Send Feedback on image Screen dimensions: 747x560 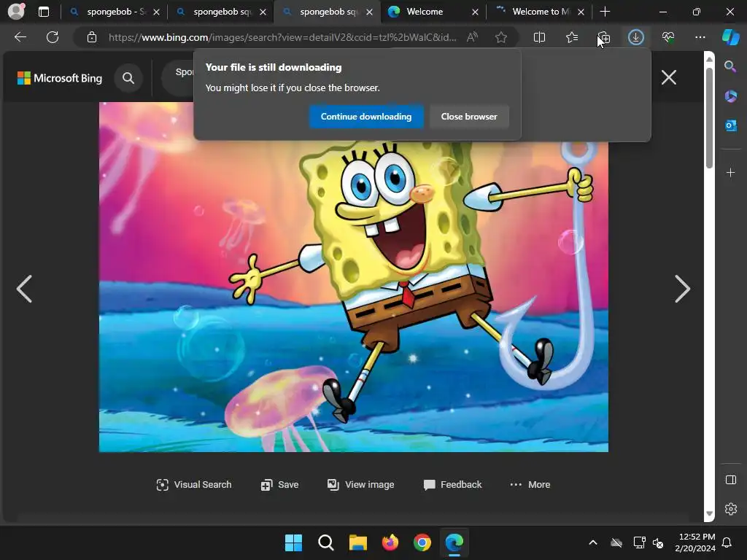(x=452, y=485)
